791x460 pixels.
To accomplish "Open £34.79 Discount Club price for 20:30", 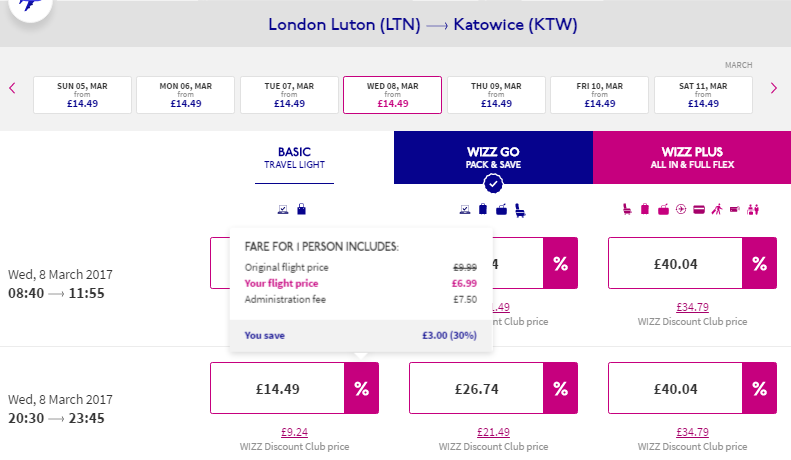I will coord(692,432).
